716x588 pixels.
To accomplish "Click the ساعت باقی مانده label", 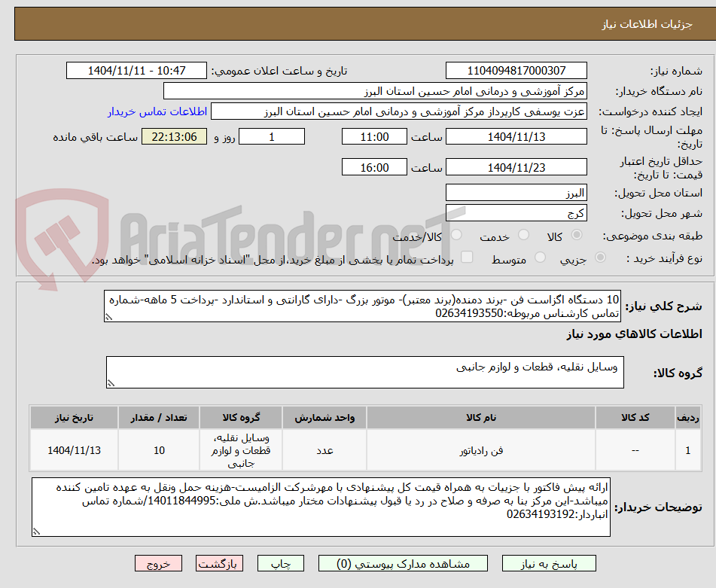I will (96, 137).
